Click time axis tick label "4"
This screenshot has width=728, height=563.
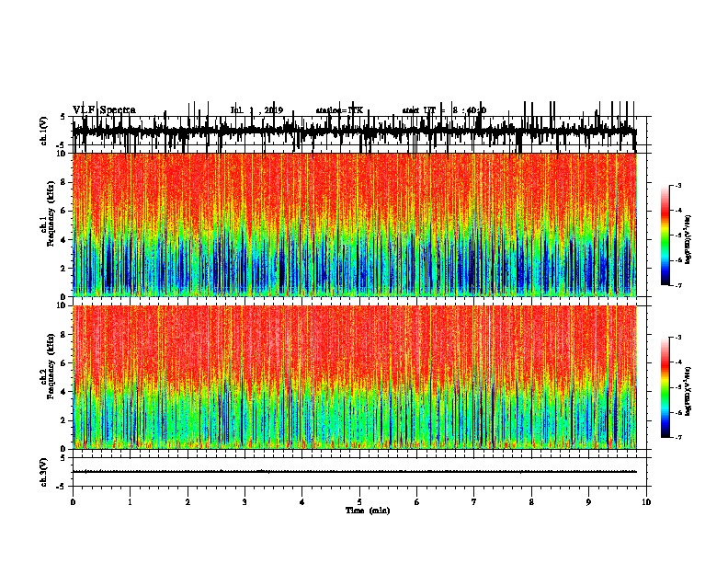tap(302, 502)
